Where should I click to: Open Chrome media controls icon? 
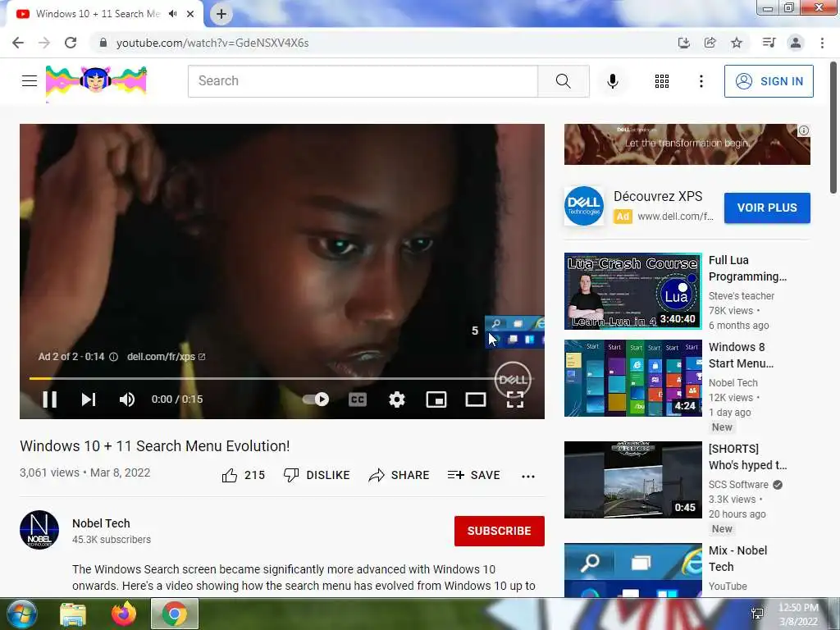click(769, 43)
